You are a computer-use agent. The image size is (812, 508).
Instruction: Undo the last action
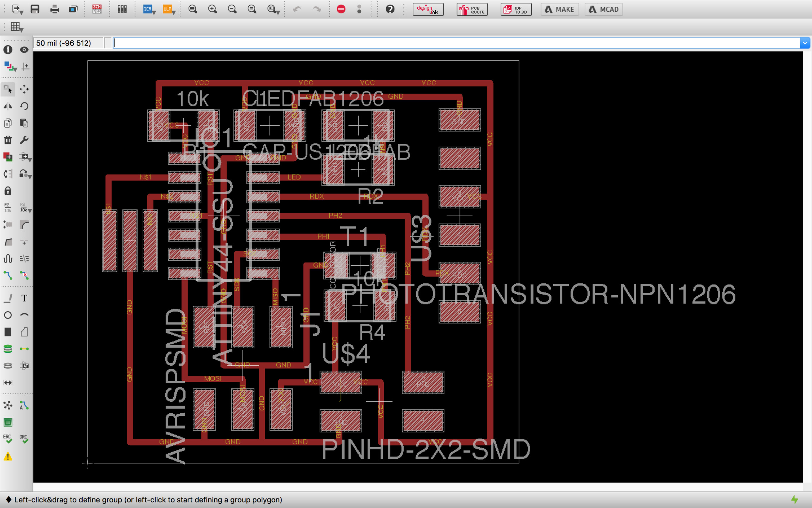coord(297,9)
